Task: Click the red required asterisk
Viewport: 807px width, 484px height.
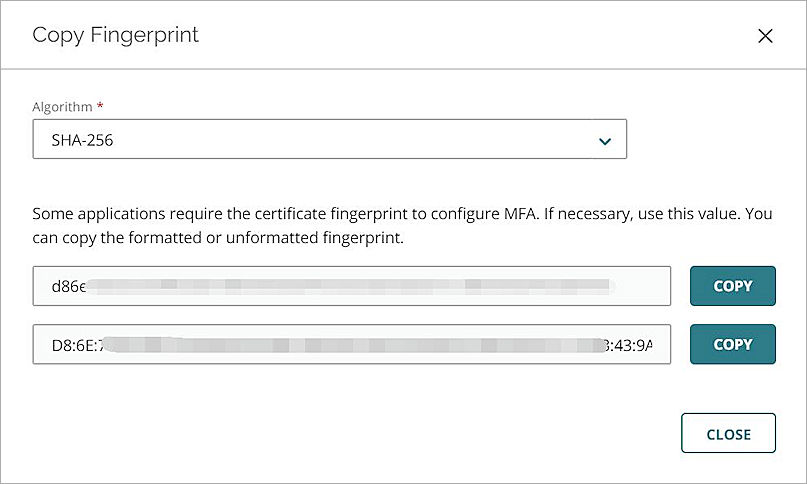Action: pyautogui.click(x=100, y=106)
